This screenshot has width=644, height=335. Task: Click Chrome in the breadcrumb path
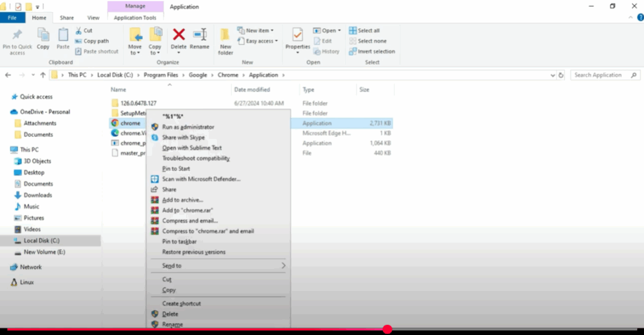[228, 75]
